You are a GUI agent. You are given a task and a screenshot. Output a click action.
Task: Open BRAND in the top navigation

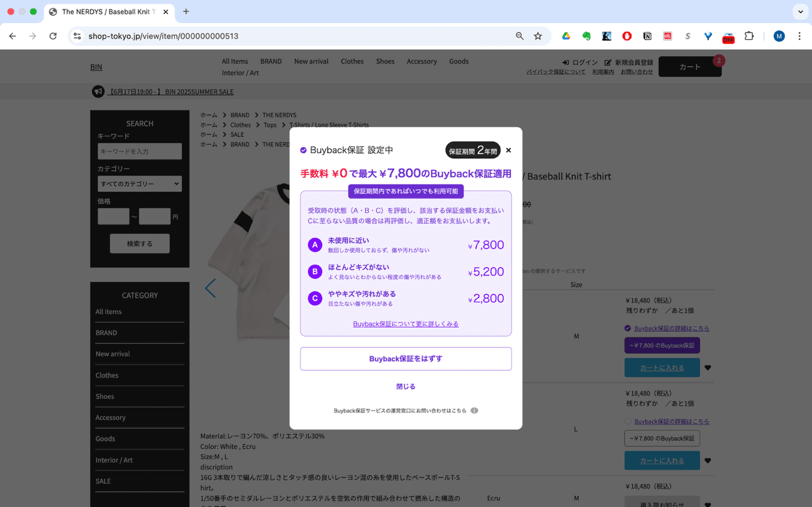pyautogui.click(x=271, y=61)
